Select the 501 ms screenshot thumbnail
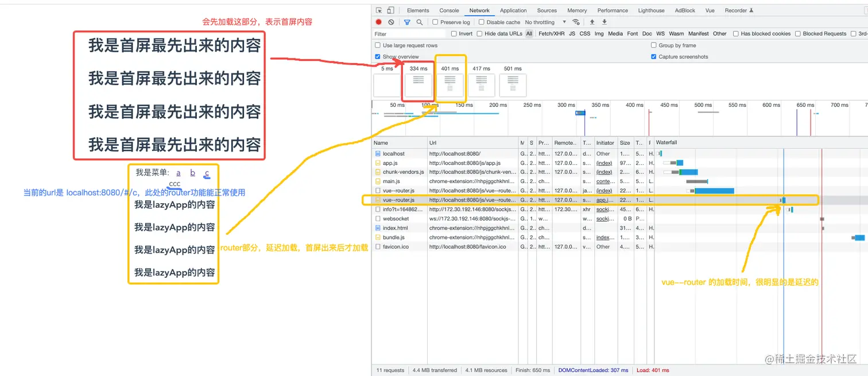The image size is (868, 376). [x=513, y=86]
